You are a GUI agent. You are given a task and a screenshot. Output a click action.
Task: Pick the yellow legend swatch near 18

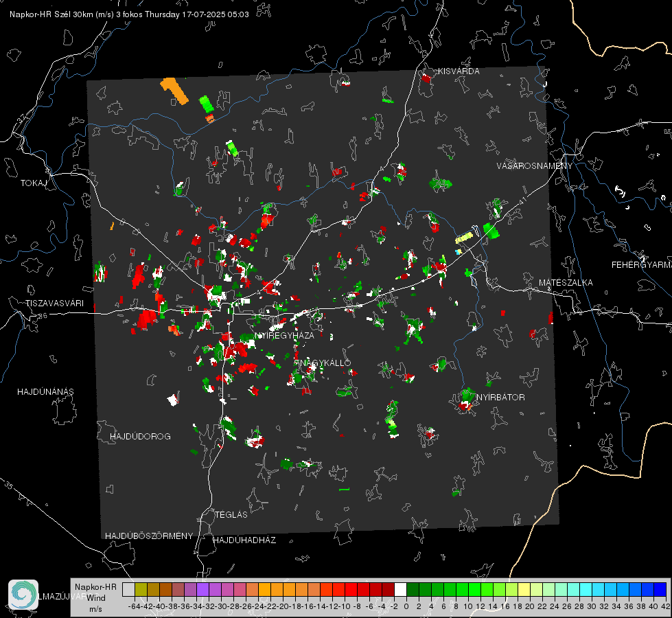pyautogui.click(x=524, y=589)
